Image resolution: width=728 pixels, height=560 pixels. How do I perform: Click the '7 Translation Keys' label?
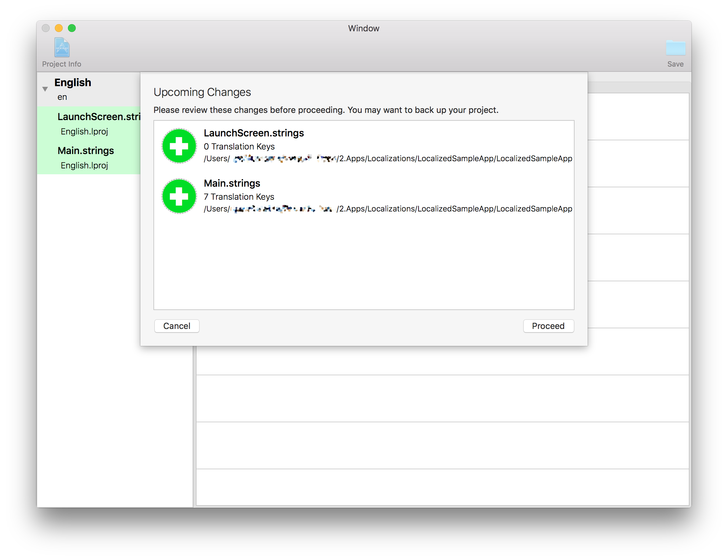pyautogui.click(x=239, y=197)
